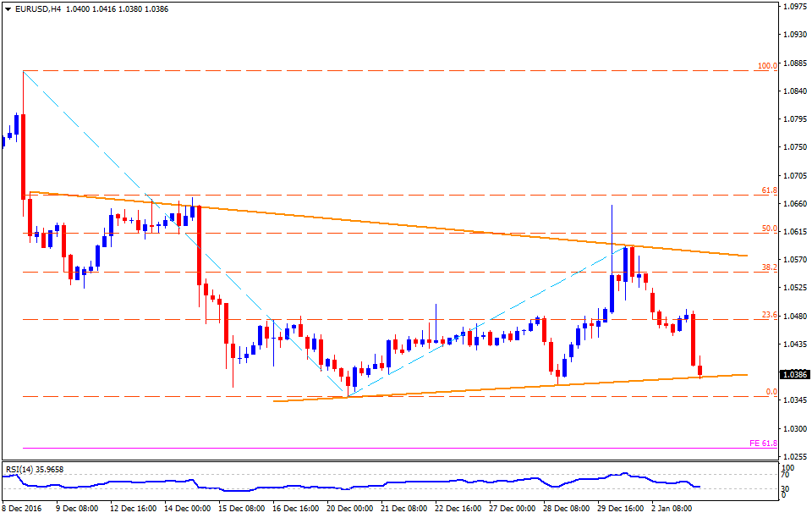Select the 38.2 Fibonacci retracement label
Screen dimensions: 812x518
(x=770, y=267)
